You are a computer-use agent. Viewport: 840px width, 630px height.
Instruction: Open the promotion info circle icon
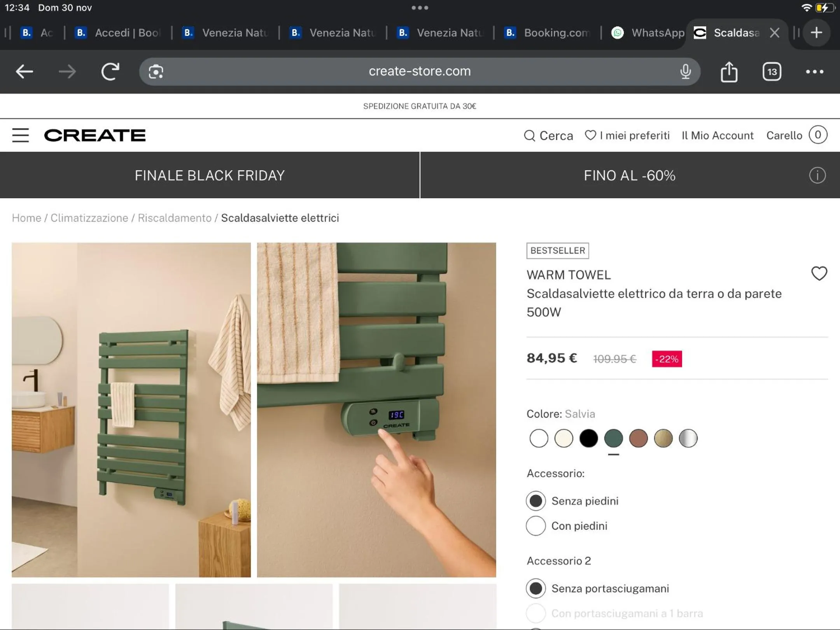coord(817,175)
